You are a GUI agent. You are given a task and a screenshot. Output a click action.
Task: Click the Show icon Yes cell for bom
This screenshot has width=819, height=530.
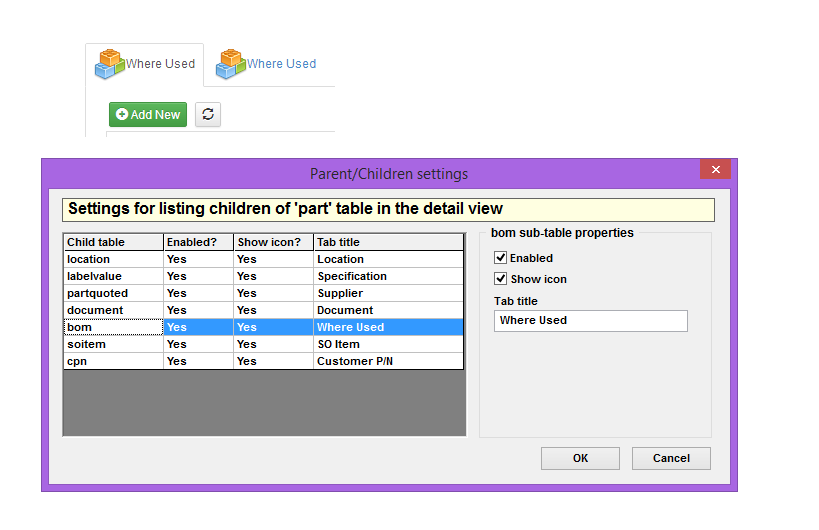[x=273, y=327]
